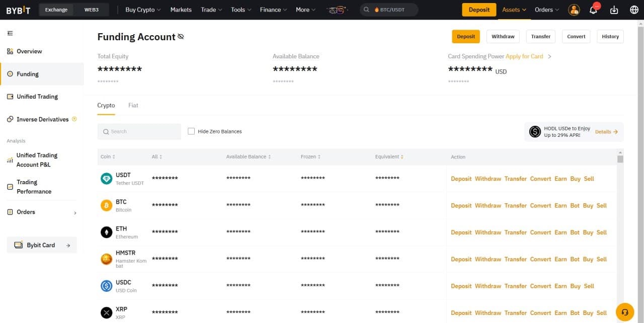Click the eye icon to show balances

(180, 36)
